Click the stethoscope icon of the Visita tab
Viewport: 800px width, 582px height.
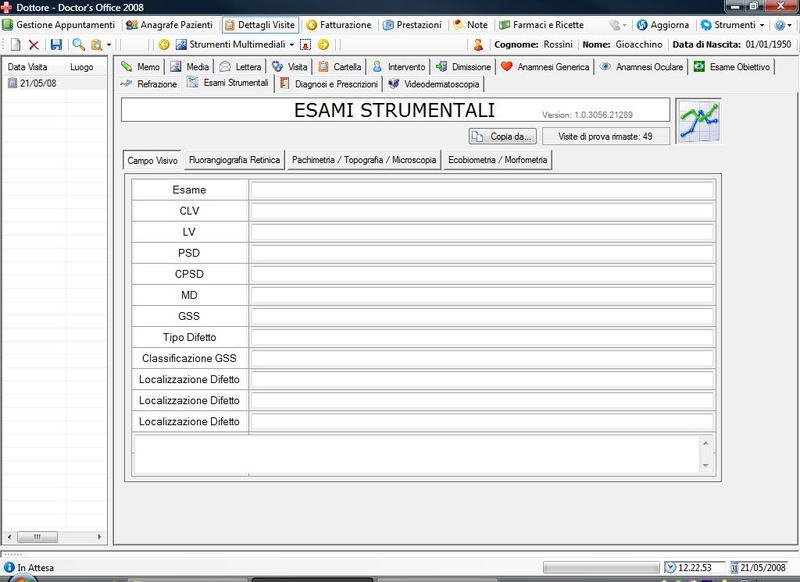(277, 67)
